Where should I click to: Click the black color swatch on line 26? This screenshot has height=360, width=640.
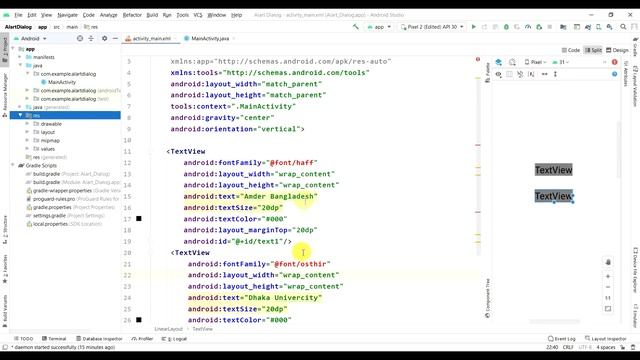click(x=139, y=320)
